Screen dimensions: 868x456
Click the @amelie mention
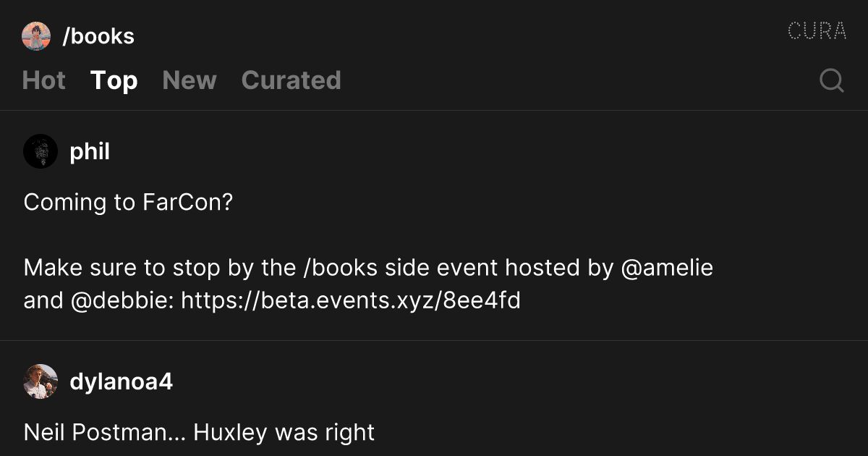(x=667, y=268)
